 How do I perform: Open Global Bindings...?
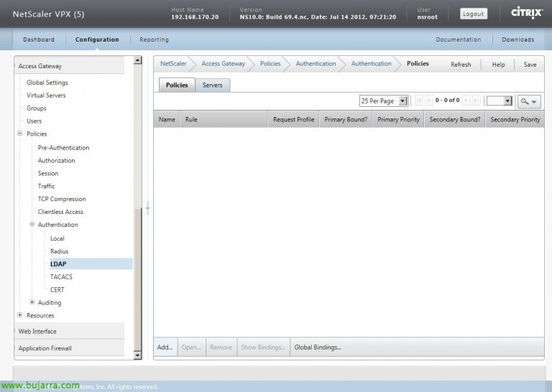[318, 347]
